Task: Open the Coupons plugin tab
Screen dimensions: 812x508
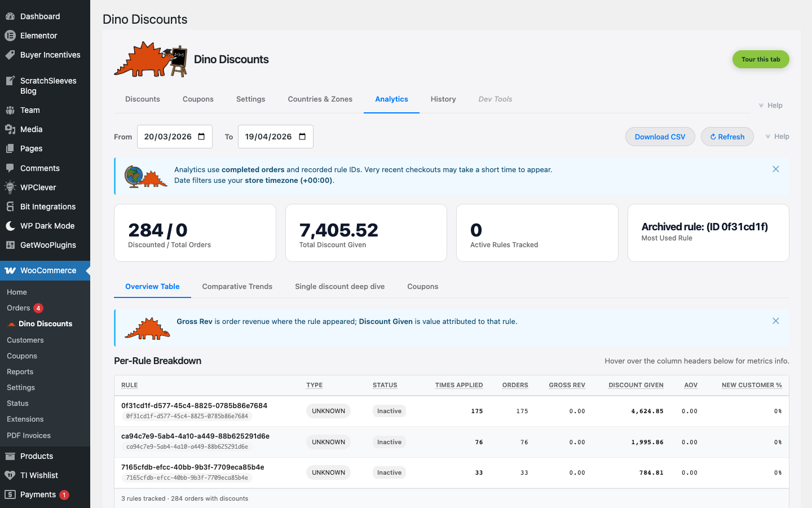Action: pos(198,99)
